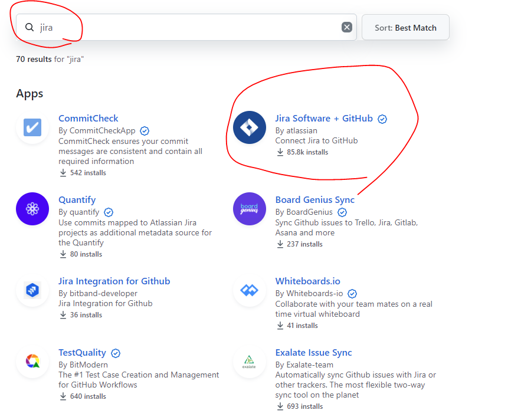Click the Quantify Atlassian Jira description
This screenshot has width=508, height=420.
click(x=135, y=232)
